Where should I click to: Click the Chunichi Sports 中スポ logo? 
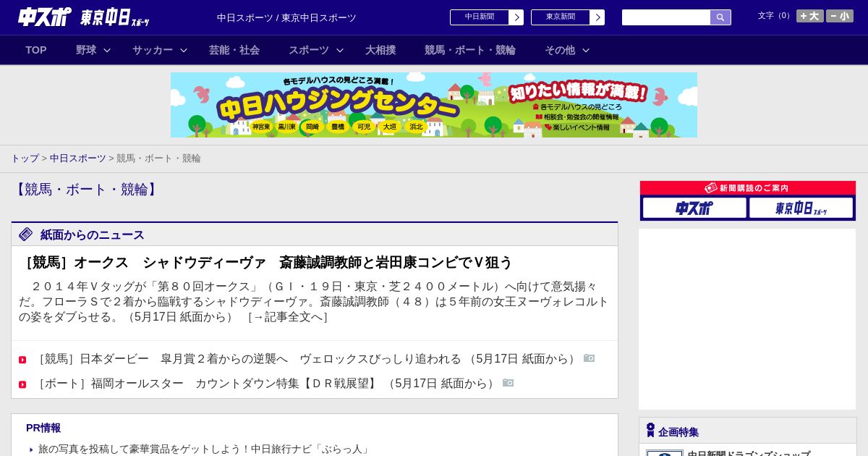point(45,17)
